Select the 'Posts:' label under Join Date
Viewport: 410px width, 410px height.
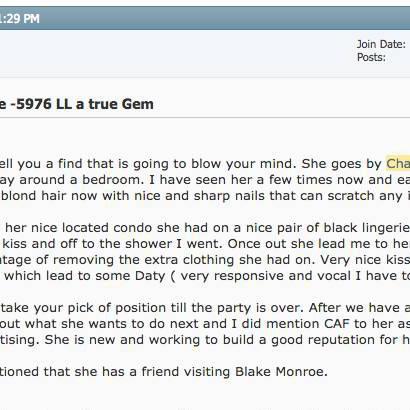(x=371, y=57)
